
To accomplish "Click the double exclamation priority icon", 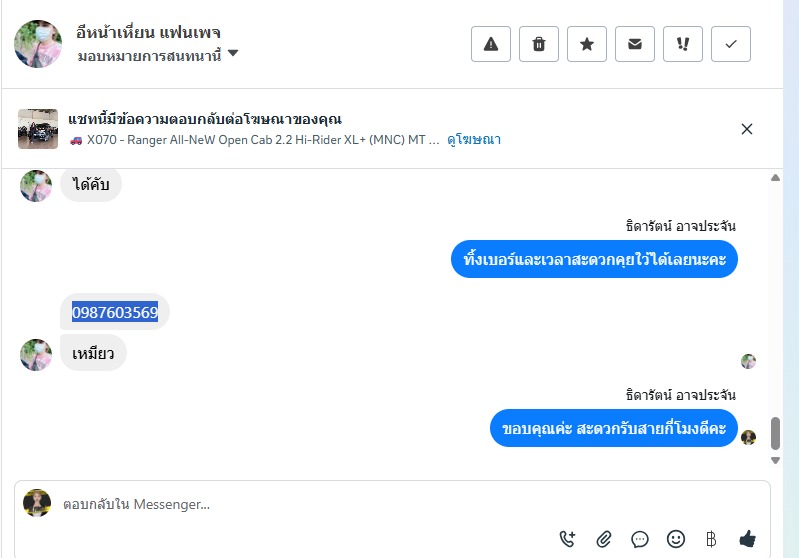I will point(683,44).
